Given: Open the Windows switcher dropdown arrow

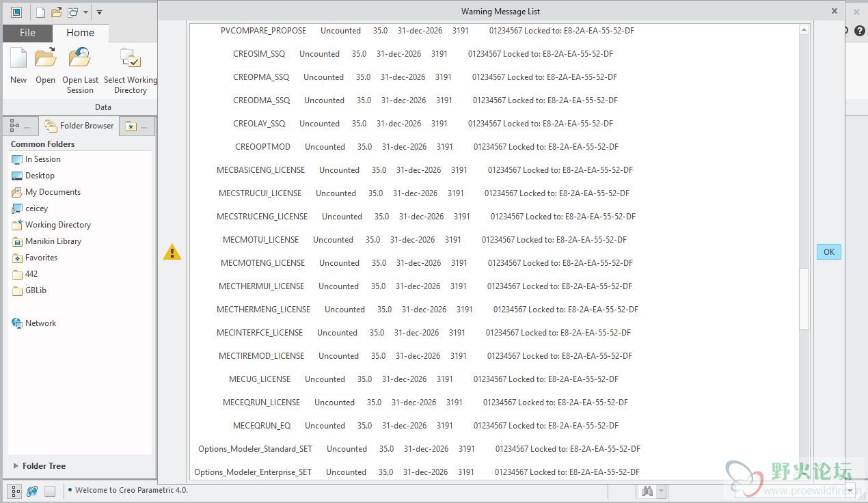Looking at the screenshot, I should [x=85, y=12].
